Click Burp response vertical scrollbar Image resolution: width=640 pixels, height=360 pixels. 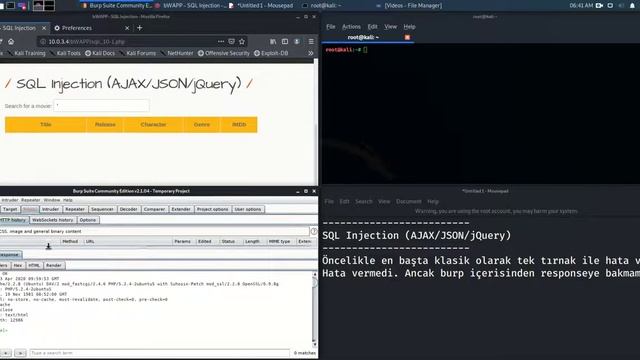[x=314, y=309]
